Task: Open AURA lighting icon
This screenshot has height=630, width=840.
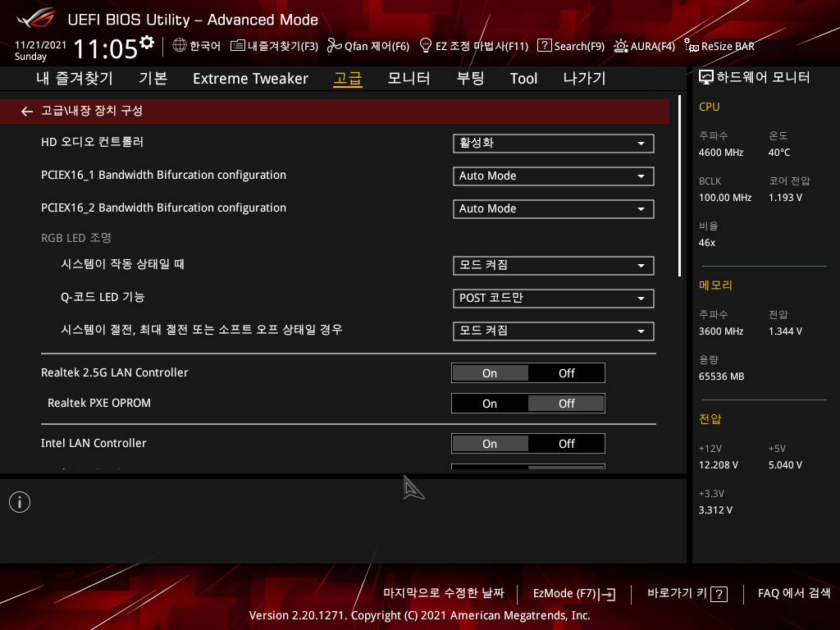Action: [620, 46]
